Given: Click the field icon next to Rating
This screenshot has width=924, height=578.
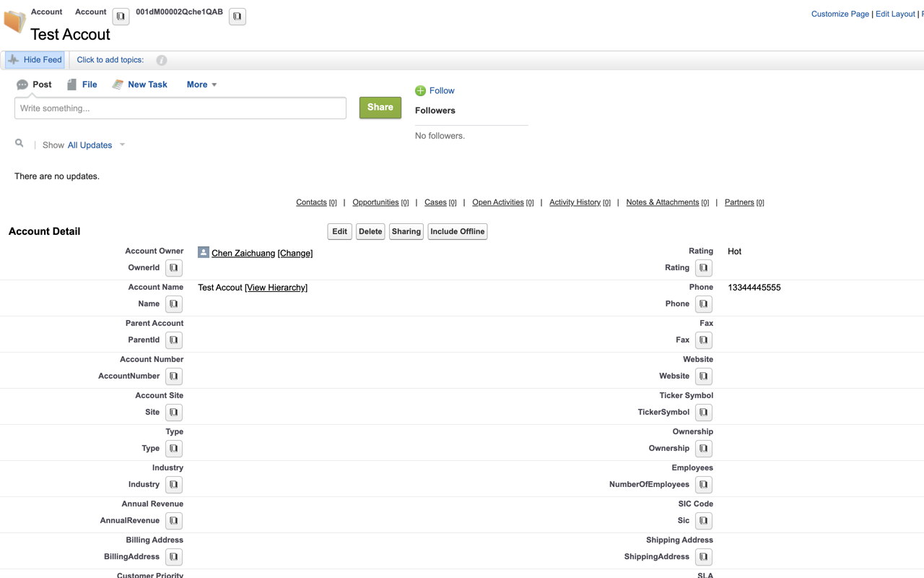Looking at the screenshot, I should (703, 267).
